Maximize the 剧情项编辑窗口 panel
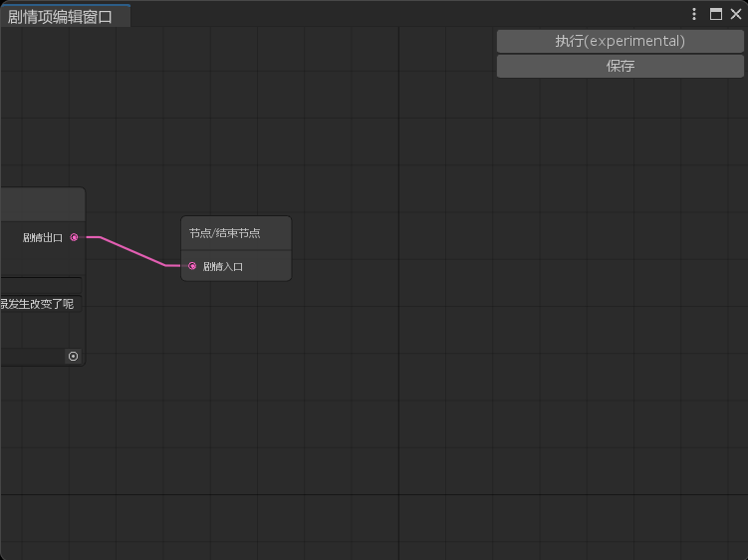The image size is (748, 560). (715, 14)
